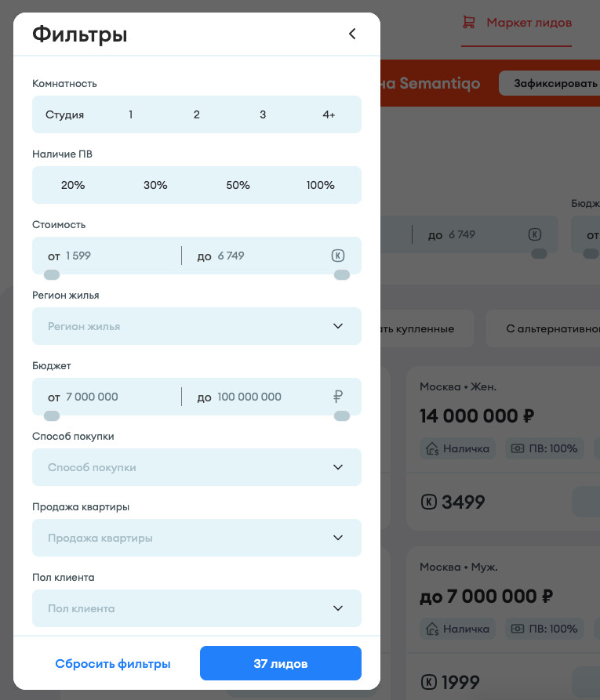Click the ruble icon in Бюджет field
600x700 pixels.
(x=338, y=397)
